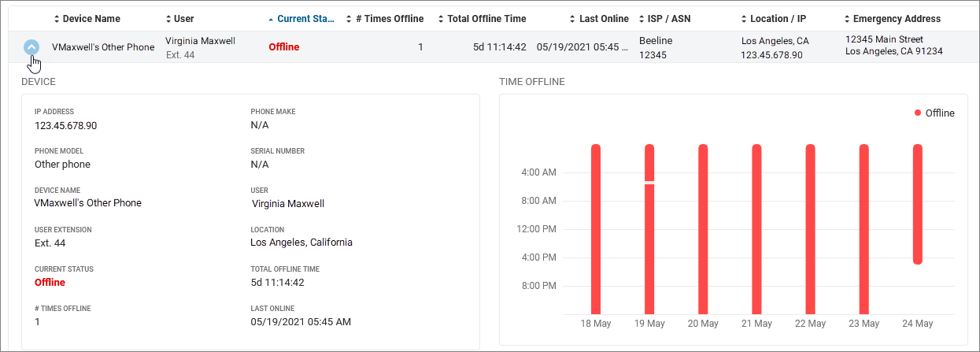Click the 18 May offline bar
This screenshot has height=352, width=980.
pyautogui.click(x=596, y=228)
